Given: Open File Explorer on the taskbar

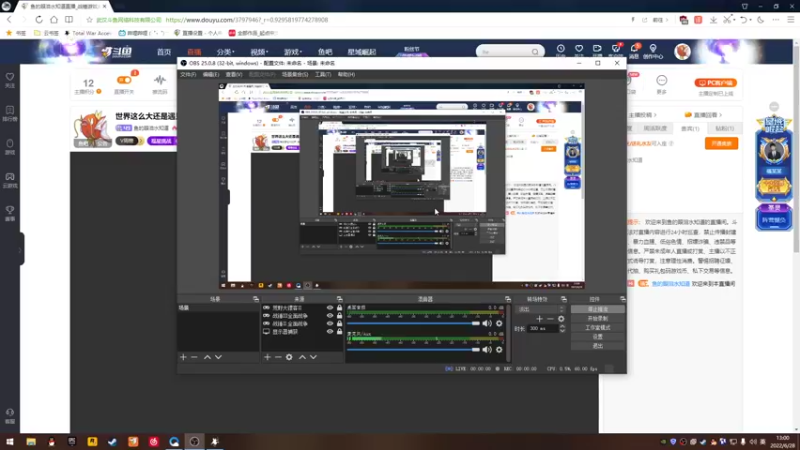Looking at the screenshot, I should coord(31,442).
